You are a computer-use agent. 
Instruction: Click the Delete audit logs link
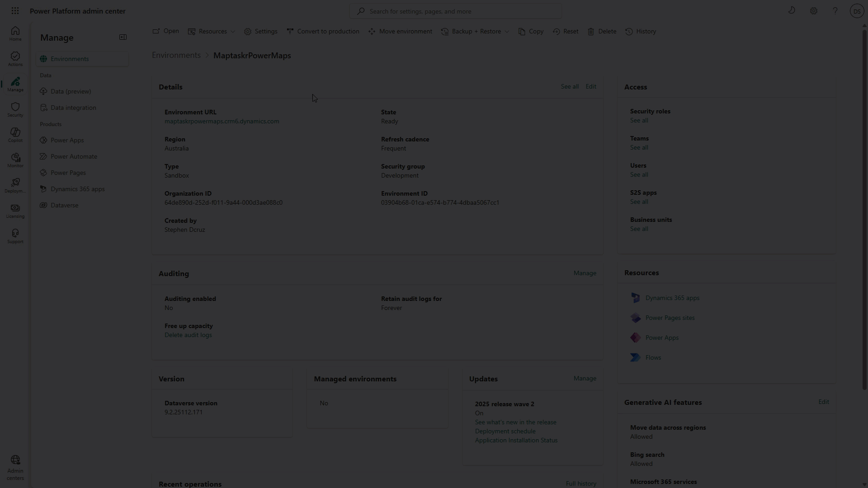188,335
